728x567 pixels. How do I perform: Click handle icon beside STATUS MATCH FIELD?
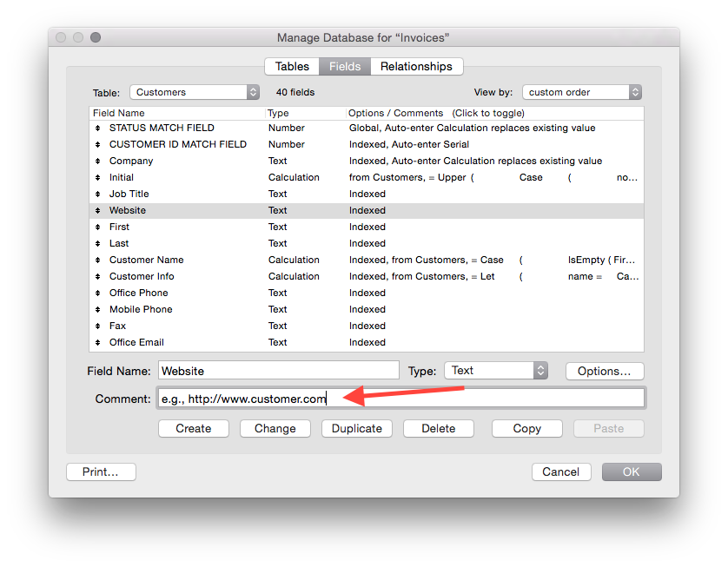[98, 128]
